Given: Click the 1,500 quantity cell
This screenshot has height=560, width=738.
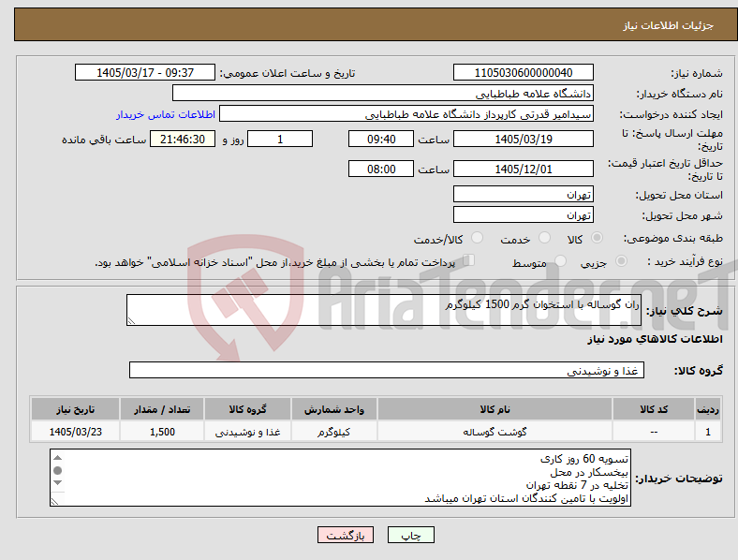Looking at the screenshot, I should pyautogui.click(x=162, y=432).
